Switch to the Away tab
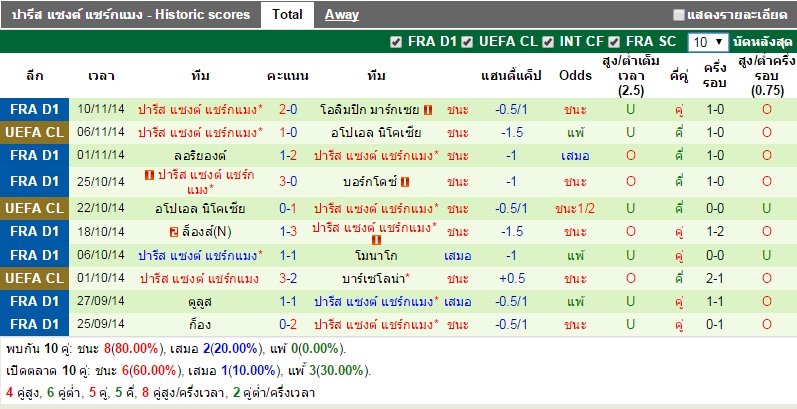Image resolution: width=797 pixels, height=409 pixels. [x=342, y=15]
